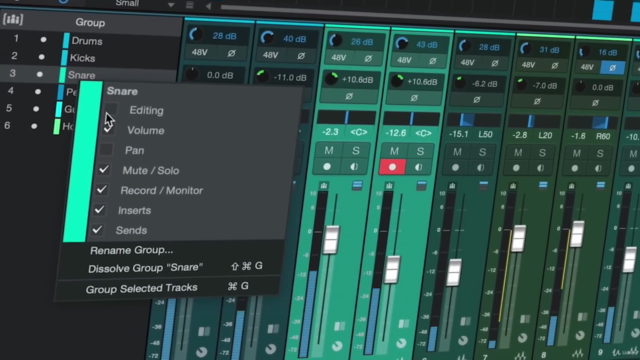Enable 48V phantom power on 43 dB channel
The height and width of the screenshot is (360, 640).
[x=404, y=60]
